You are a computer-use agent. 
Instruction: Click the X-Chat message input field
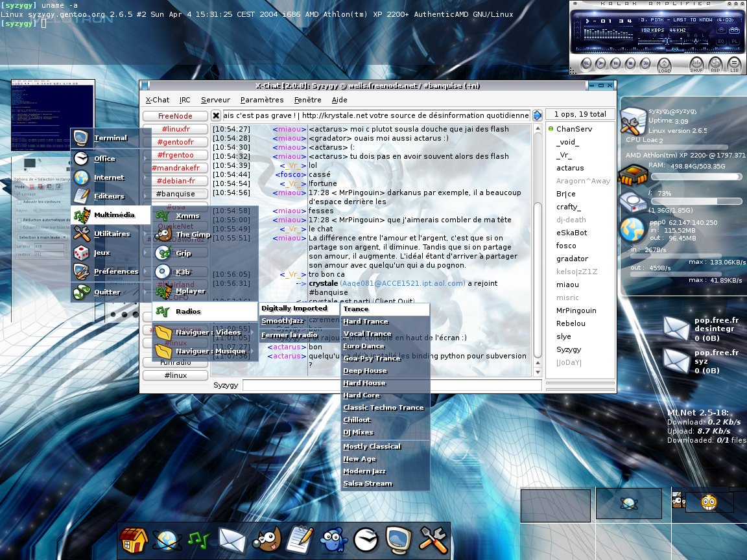(392, 385)
